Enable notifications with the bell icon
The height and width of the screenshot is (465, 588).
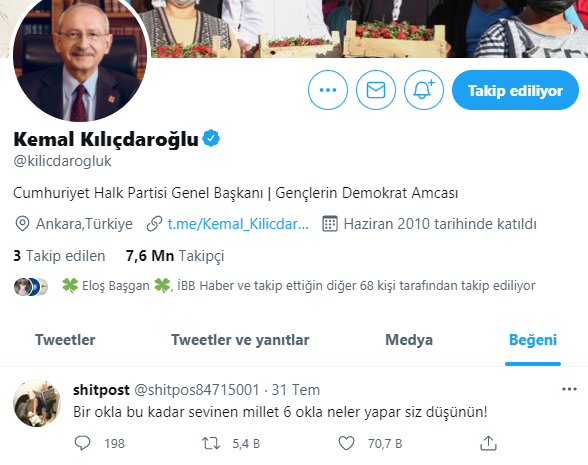tap(424, 90)
